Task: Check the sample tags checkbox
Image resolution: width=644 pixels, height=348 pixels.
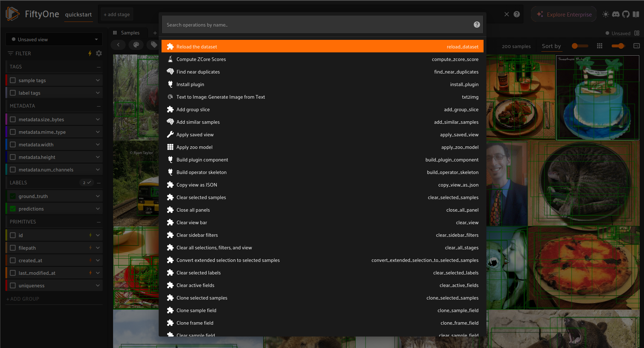Action: [13, 80]
